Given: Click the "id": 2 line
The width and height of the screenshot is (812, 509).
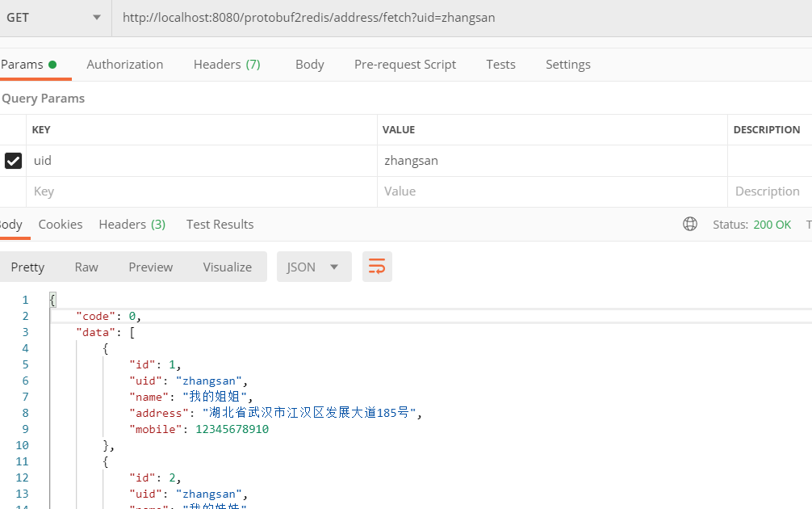Looking at the screenshot, I should 155,477.
